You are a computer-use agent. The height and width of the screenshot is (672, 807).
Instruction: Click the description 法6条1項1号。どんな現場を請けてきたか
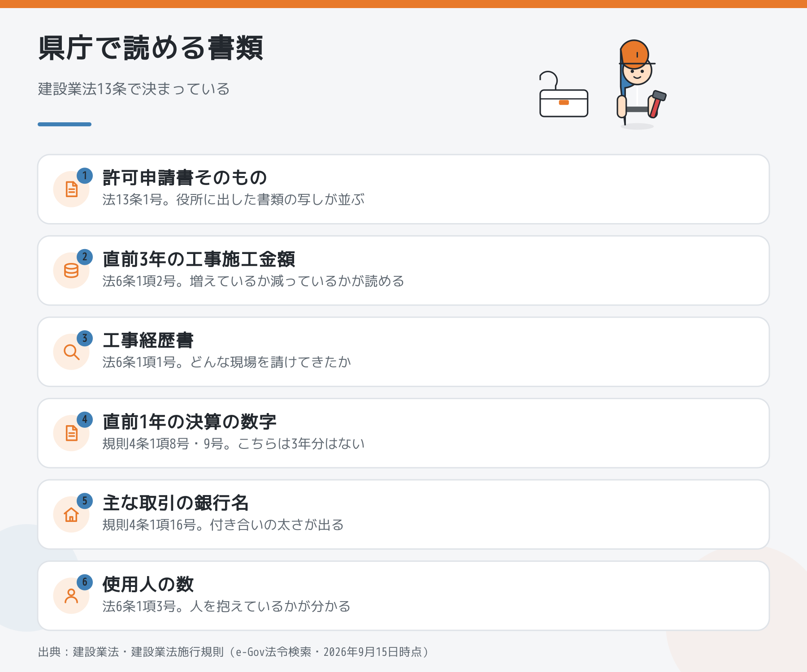tap(226, 362)
